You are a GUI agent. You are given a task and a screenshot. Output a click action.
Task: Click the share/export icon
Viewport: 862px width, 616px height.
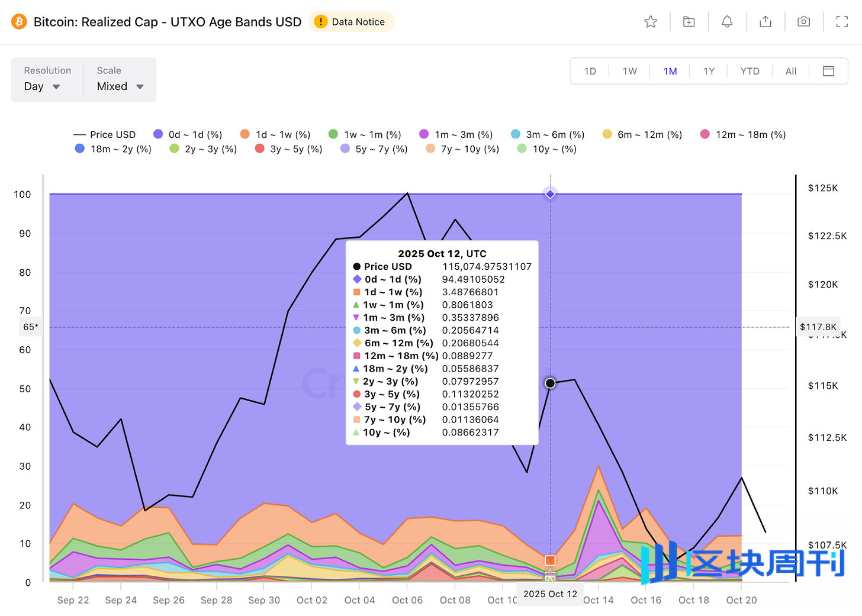pos(765,22)
